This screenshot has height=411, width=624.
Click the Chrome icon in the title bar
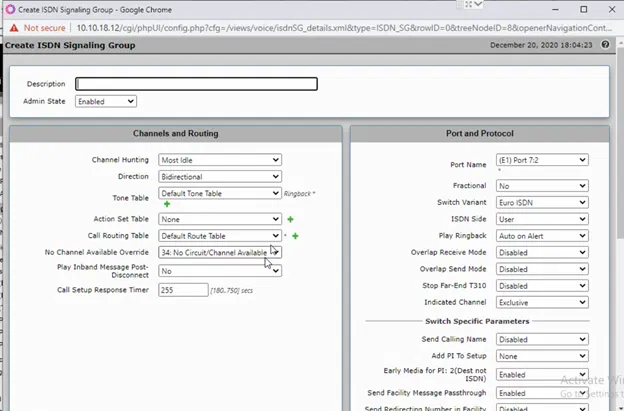coord(9,9)
